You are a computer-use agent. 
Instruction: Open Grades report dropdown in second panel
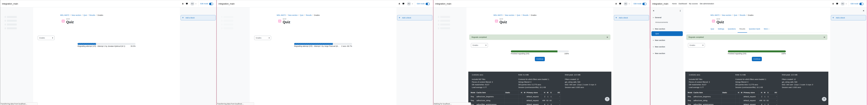coord(262,38)
